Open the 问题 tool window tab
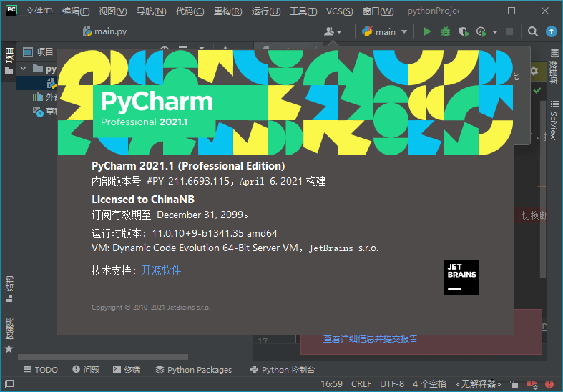 click(x=86, y=369)
